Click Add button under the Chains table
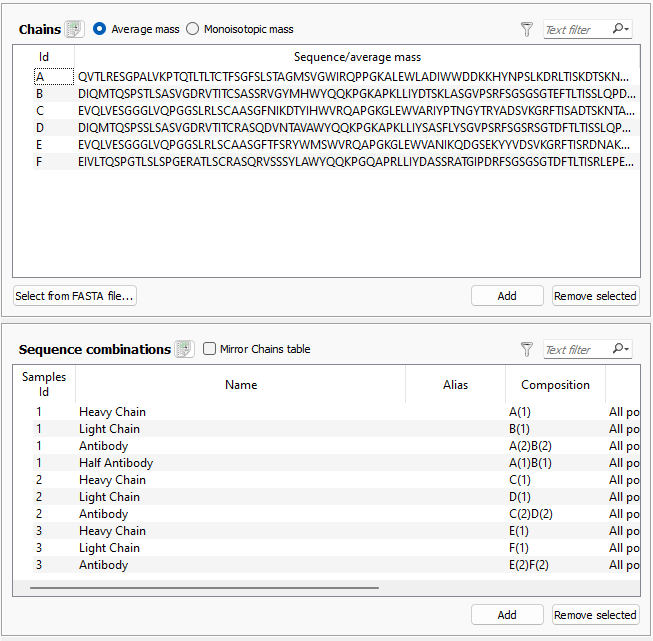The height and width of the screenshot is (641, 653). (x=507, y=295)
